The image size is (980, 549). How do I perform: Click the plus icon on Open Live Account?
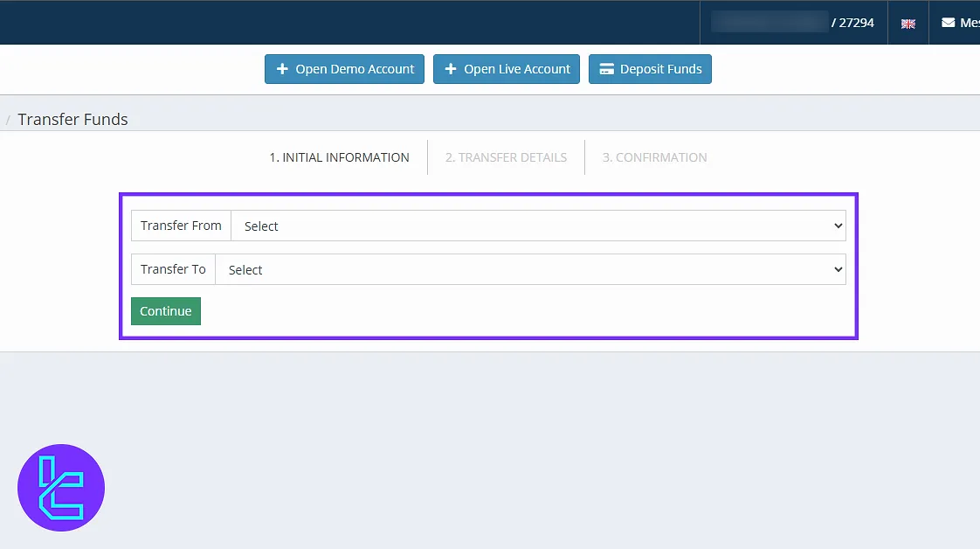pos(450,69)
